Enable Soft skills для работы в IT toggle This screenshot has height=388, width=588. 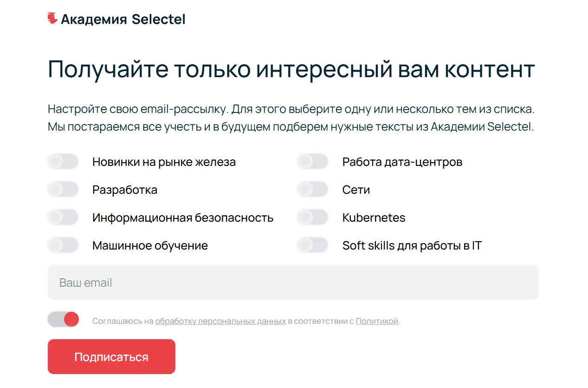pyautogui.click(x=312, y=245)
